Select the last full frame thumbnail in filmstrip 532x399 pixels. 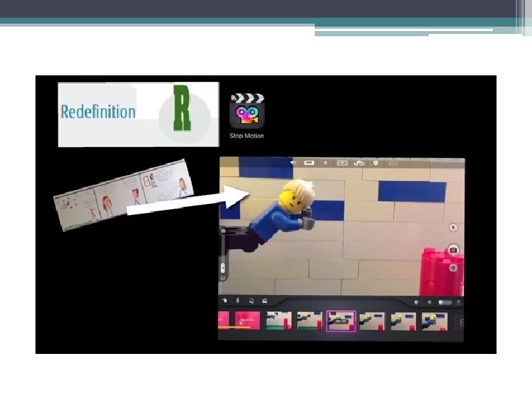click(x=434, y=321)
